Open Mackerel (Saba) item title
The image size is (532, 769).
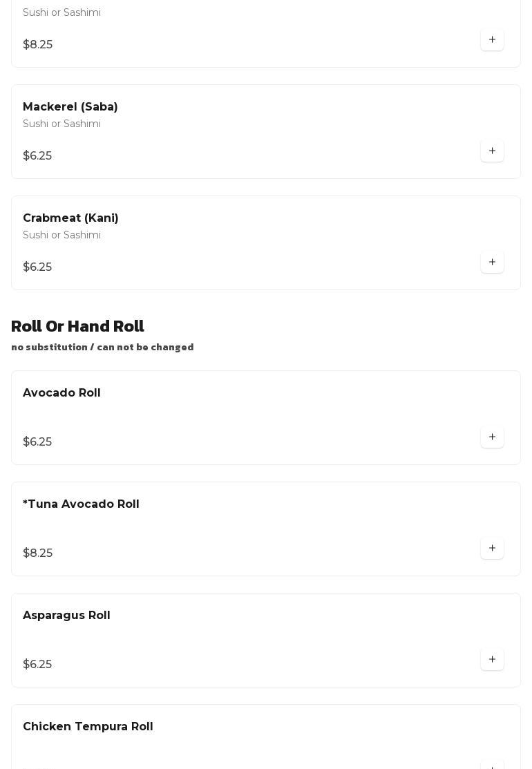(x=70, y=107)
